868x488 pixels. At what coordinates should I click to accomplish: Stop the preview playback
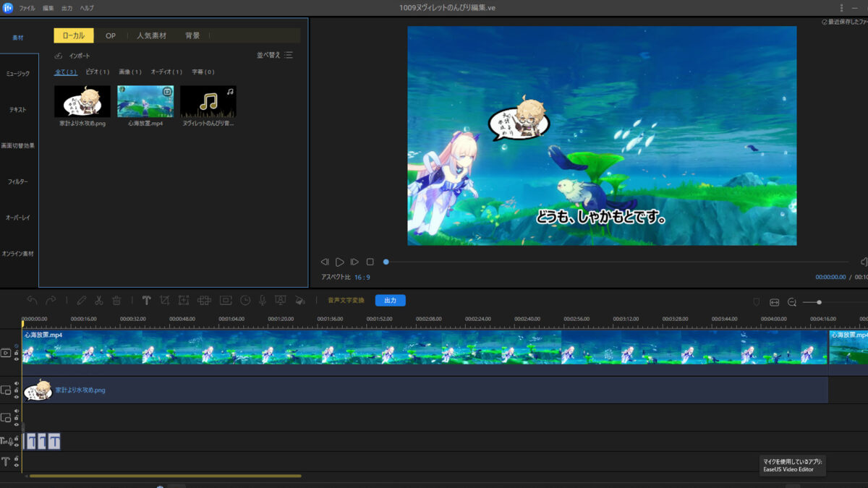pyautogui.click(x=370, y=262)
